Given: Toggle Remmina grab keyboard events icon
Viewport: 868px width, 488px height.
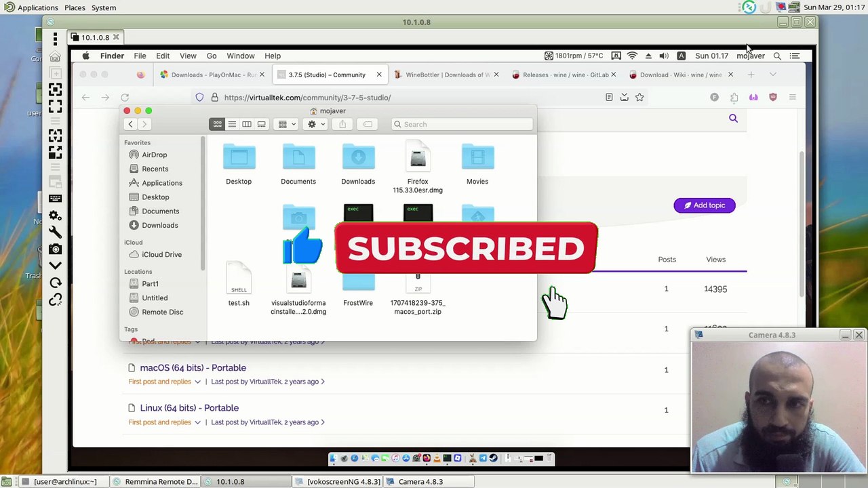Looking at the screenshot, I should pos(56,199).
